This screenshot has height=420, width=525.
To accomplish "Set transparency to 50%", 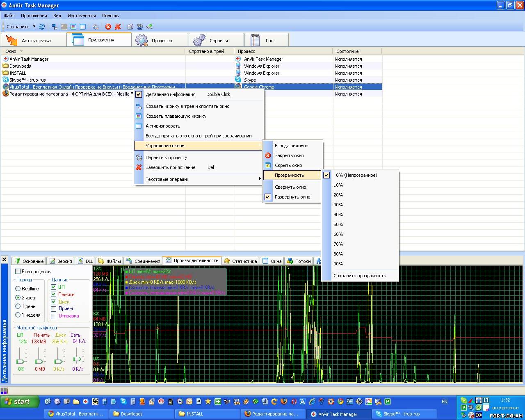I will [x=360, y=224].
